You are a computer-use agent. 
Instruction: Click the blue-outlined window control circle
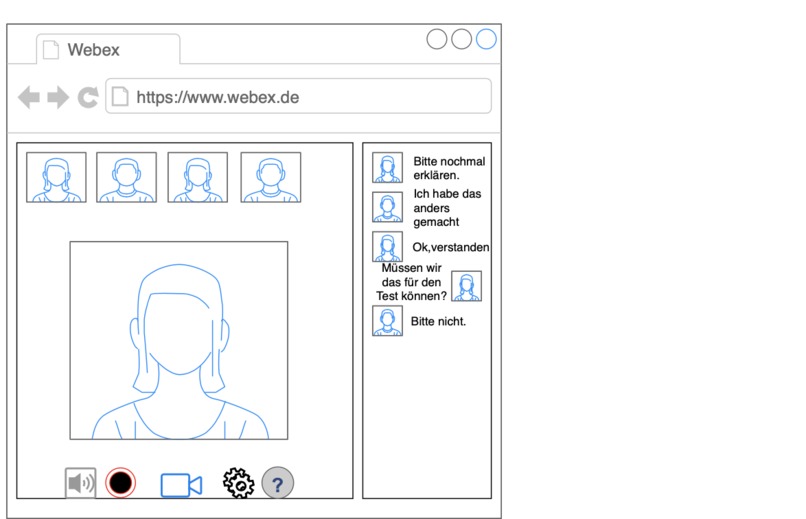pyautogui.click(x=486, y=39)
